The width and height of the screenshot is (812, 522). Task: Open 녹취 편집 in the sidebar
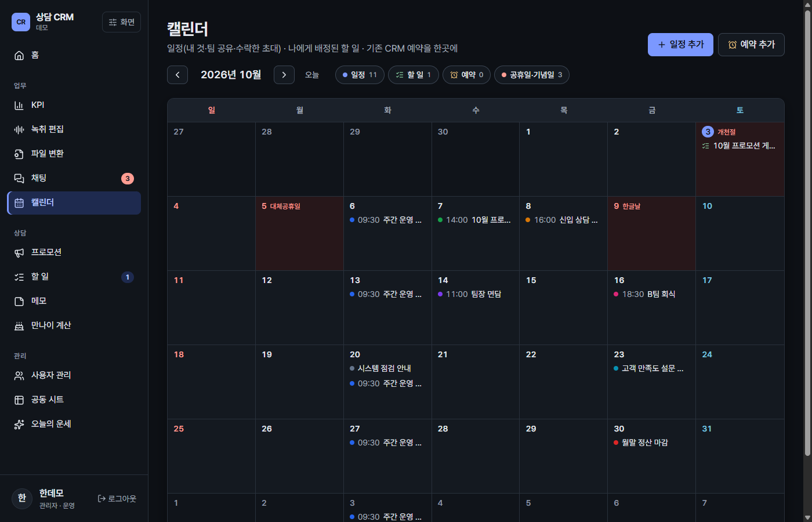pos(74,129)
